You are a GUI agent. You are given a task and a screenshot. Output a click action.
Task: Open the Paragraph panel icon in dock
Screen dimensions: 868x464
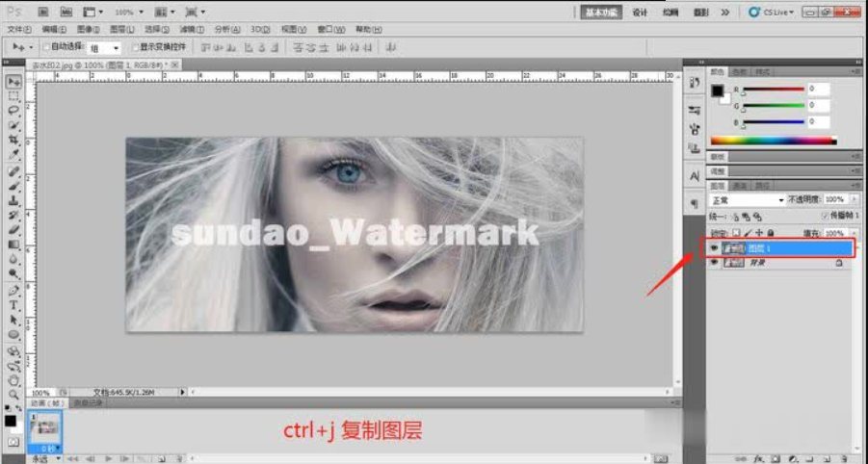pos(695,203)
